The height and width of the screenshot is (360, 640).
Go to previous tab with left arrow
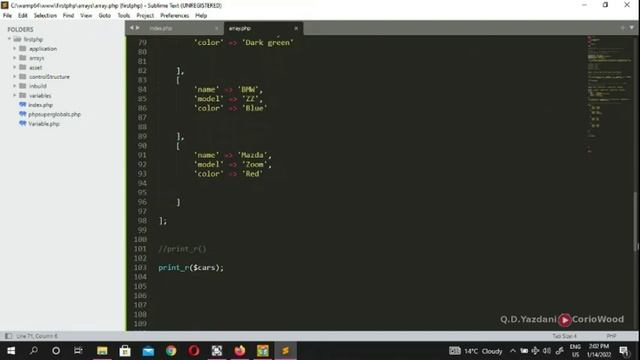pyautogui.click(x=131, y=28)
